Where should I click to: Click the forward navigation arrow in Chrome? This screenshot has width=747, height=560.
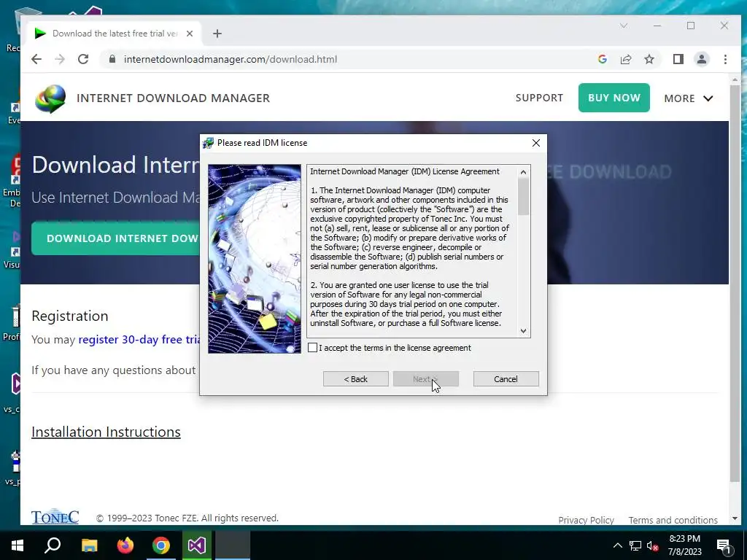tap(60, 59)
